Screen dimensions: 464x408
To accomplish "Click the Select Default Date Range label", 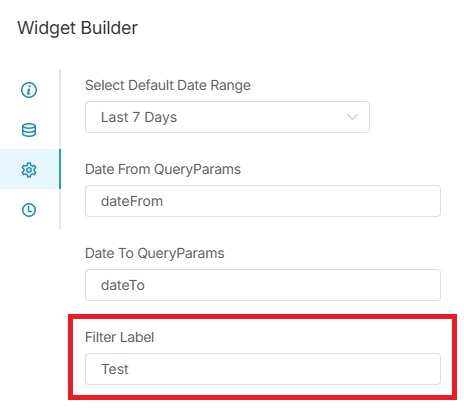I will (168, 85).
